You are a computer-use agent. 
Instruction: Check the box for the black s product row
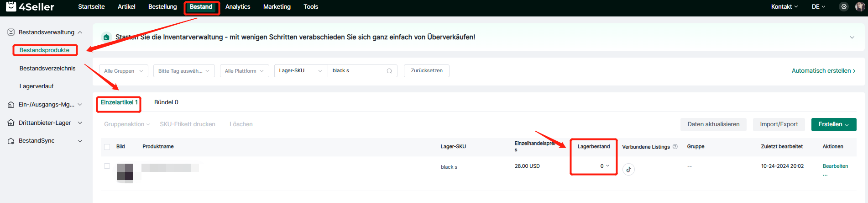coord(107,166)
